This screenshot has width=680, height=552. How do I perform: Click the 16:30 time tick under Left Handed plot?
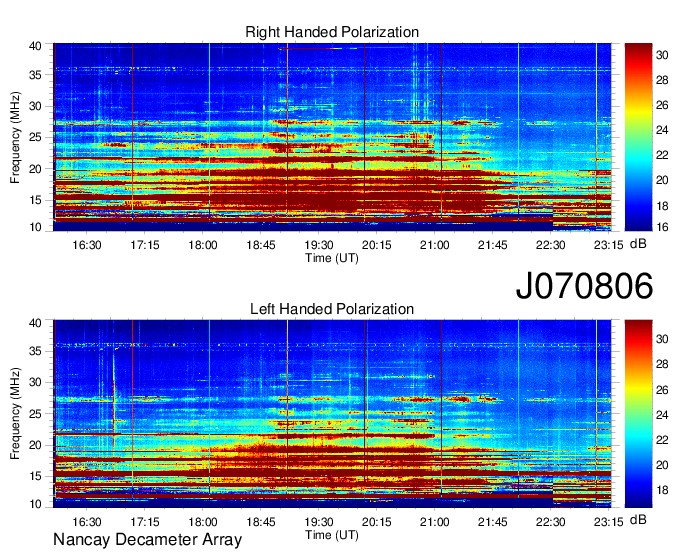tap(87, 522)
